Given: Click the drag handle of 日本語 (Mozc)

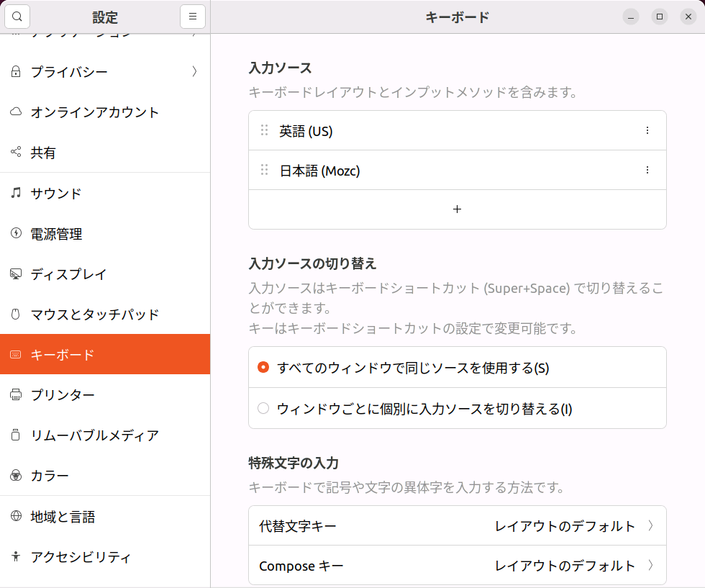Looking at the screenshot, I should [265, 170].
